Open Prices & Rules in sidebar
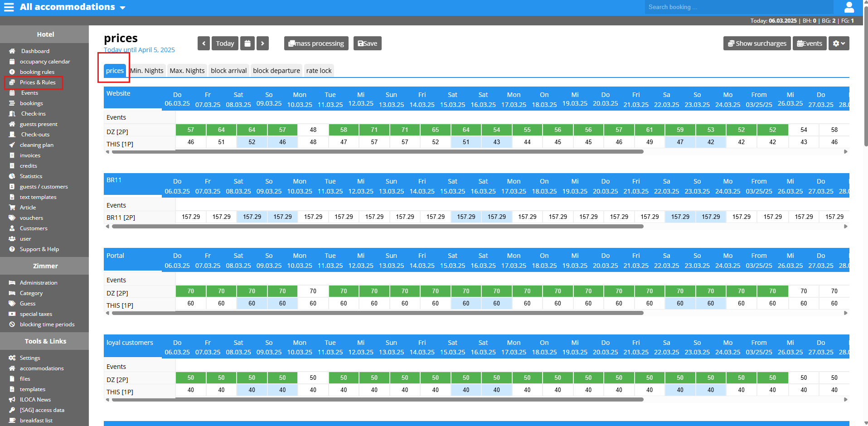This screenshot has width=868, height=426. pos(38,82)
